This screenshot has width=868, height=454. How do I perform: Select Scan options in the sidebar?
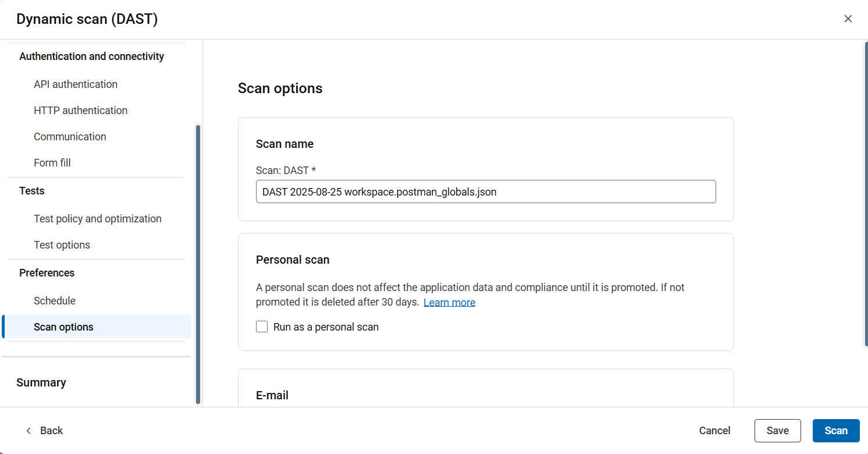pyautogui.click(x=63, y=327)
